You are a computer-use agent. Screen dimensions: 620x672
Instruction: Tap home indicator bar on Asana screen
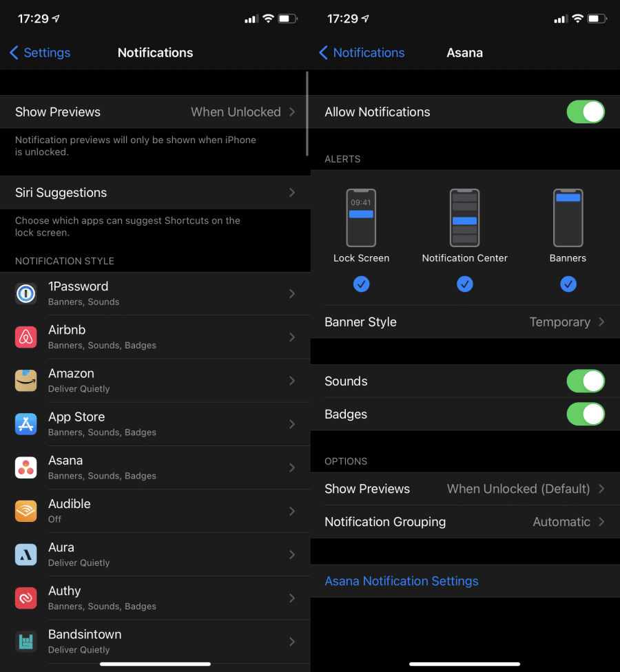click(x=465, y=664)
